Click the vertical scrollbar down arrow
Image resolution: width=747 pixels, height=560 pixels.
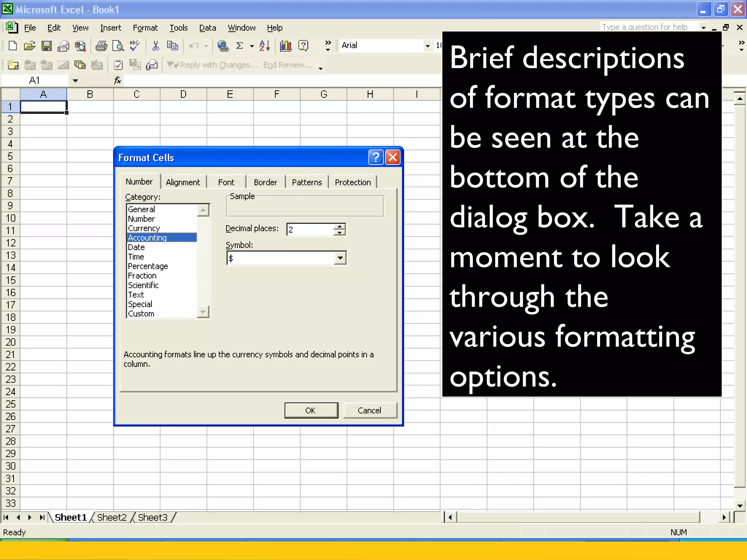740,506
